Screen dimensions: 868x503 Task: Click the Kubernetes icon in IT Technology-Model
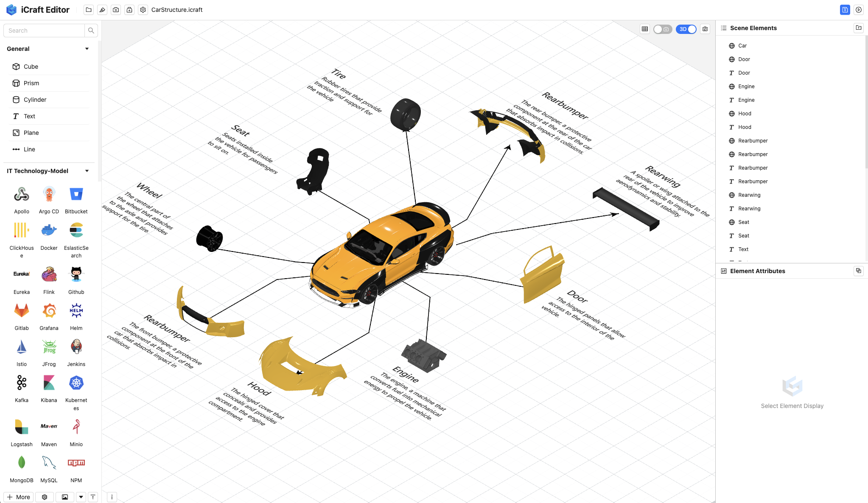tap(76, 382)
